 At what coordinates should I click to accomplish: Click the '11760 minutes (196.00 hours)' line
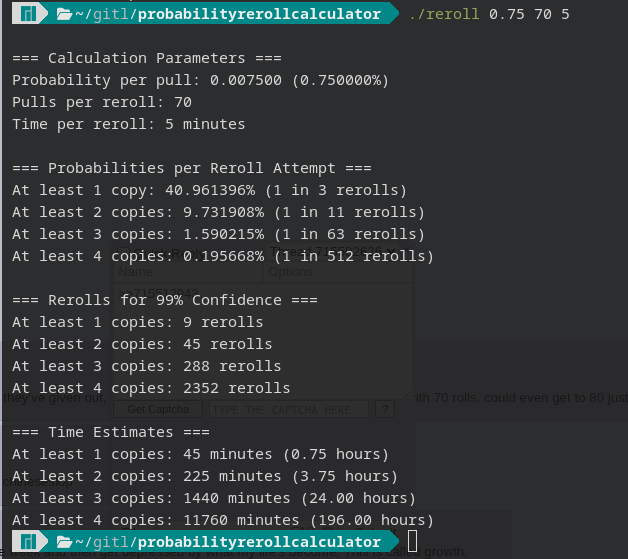click(x=223, y=521)
